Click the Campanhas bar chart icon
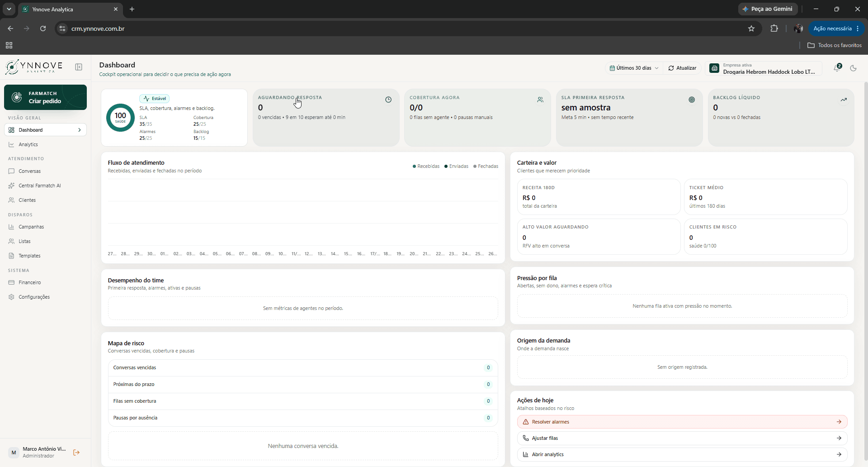868x467 pixels. click(11, 227)
